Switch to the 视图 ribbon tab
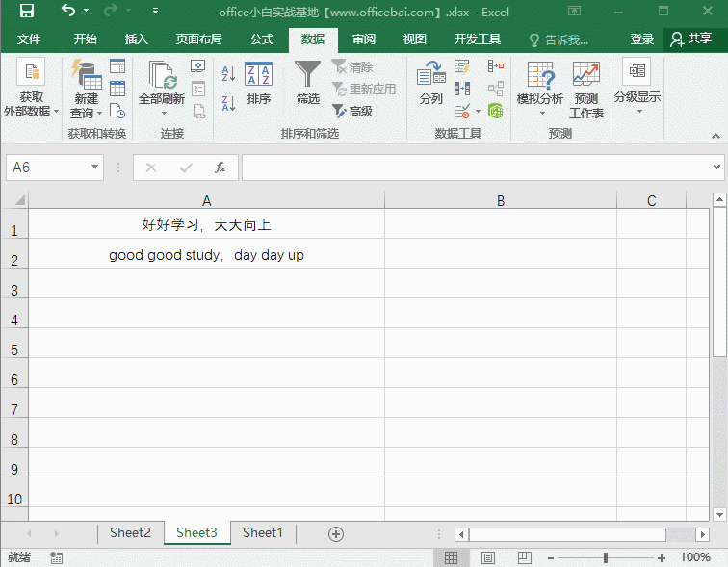The height and width of the screenshot is (567, 728). [415, 39]
